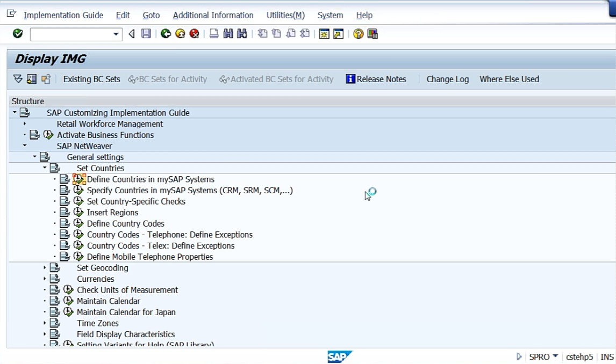Click the First Page icon
The image size is (616, 364).
(262, 34)
